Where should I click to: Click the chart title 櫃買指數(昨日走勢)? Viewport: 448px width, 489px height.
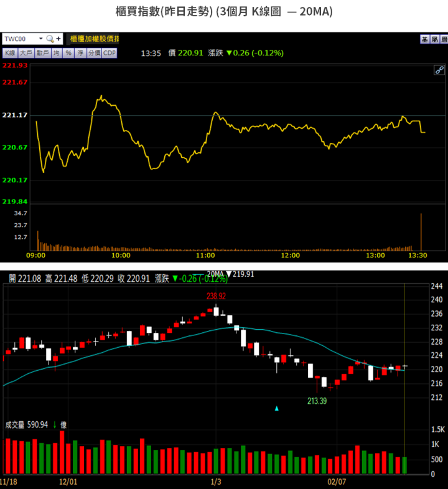pos(164,12)
